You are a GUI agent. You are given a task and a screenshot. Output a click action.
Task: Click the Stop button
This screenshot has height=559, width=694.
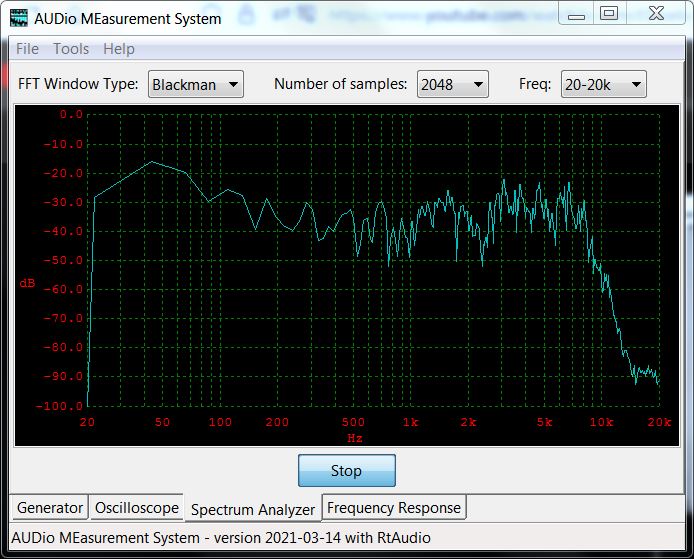point(347,470)
